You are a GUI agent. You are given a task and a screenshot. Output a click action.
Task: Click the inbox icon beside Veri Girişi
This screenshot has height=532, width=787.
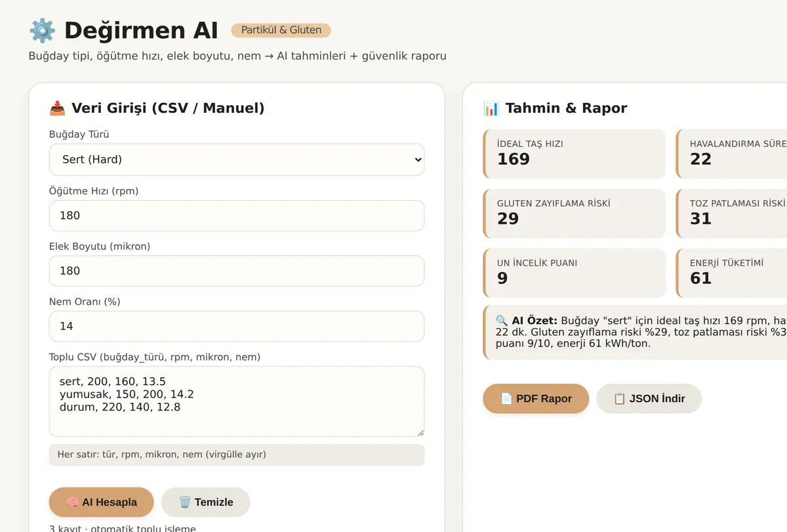click(57, 108)
